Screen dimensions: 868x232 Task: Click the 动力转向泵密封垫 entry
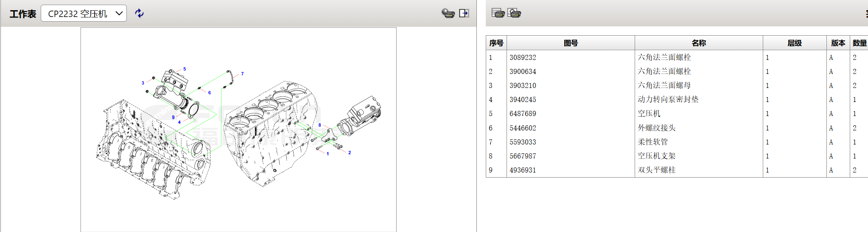(668, 99)
